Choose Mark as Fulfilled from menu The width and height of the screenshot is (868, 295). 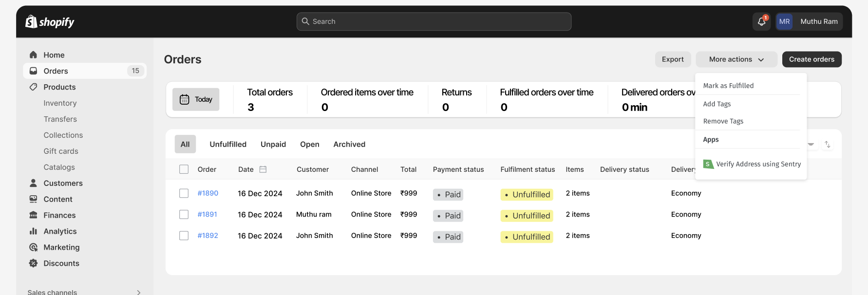[728, 86]
